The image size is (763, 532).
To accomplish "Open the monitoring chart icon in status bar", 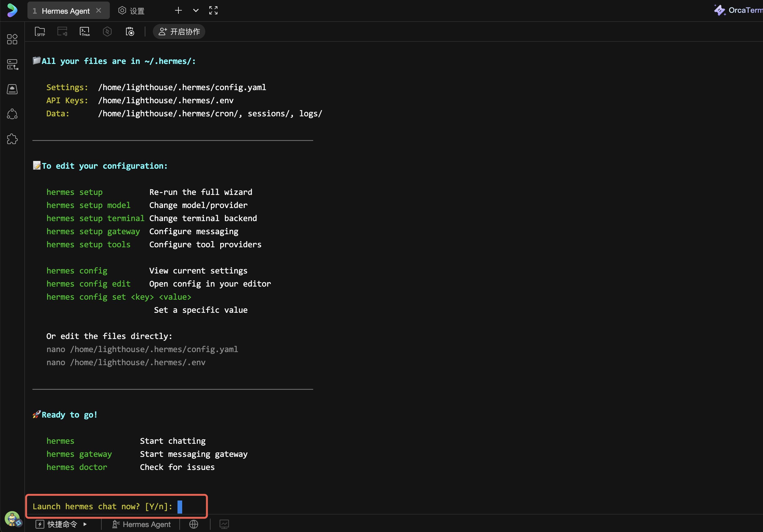I will (x=224, y=524).
